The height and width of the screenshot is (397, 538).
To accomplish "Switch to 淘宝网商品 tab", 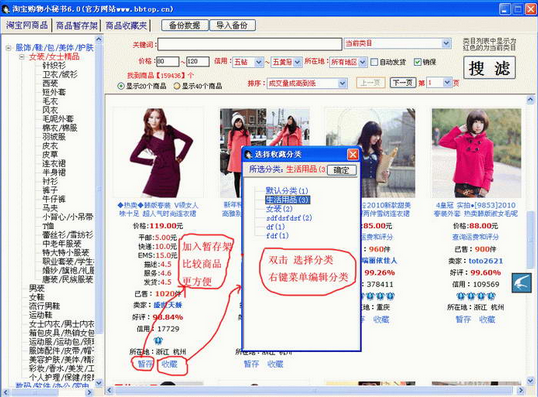I will 27,25.
